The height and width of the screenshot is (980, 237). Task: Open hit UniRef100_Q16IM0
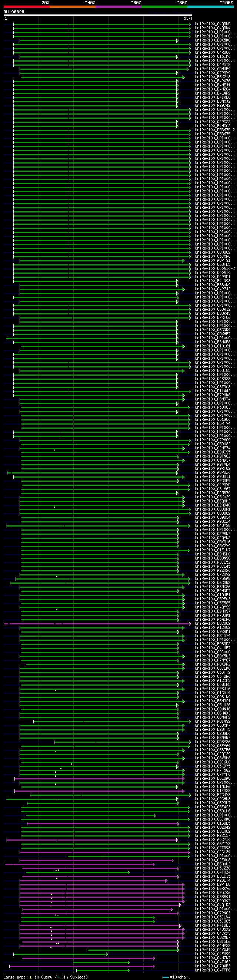tap(213, 57)
